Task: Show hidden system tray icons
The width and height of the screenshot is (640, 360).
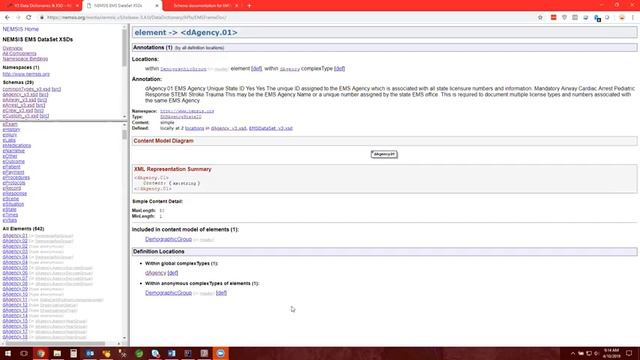Action: [573, 353]
